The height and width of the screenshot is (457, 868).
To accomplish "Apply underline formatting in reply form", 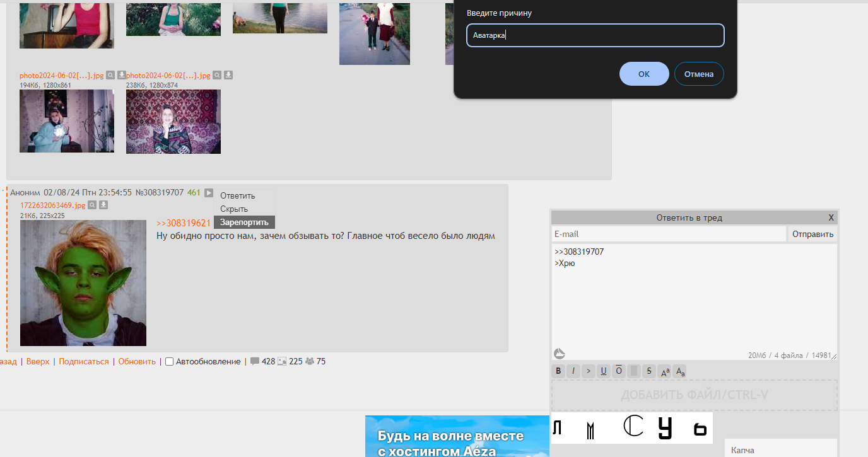I will point(604,371).
